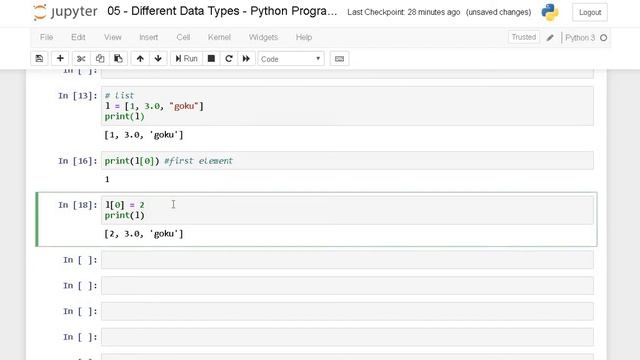Move the selected cell up

click(140, 59)
